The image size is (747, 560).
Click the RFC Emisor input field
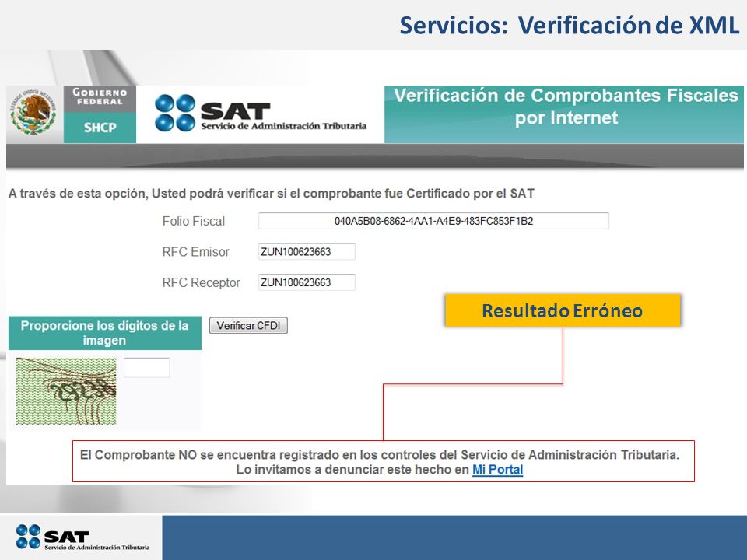[307, 251]
